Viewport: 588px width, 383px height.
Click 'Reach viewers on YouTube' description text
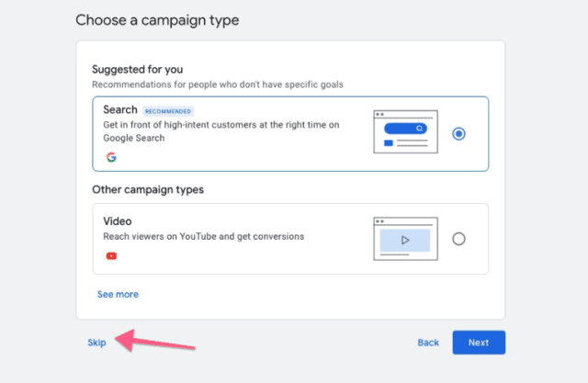pos(204,236)
